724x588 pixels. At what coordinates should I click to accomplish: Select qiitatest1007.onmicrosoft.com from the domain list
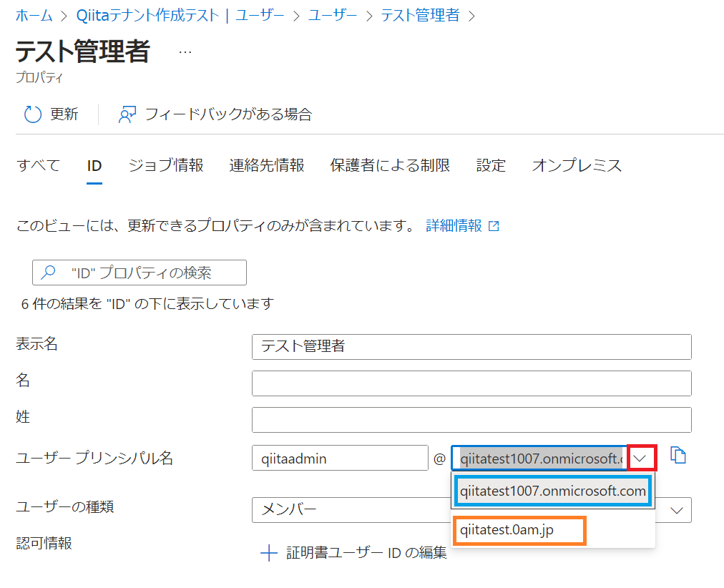point(553,491)
